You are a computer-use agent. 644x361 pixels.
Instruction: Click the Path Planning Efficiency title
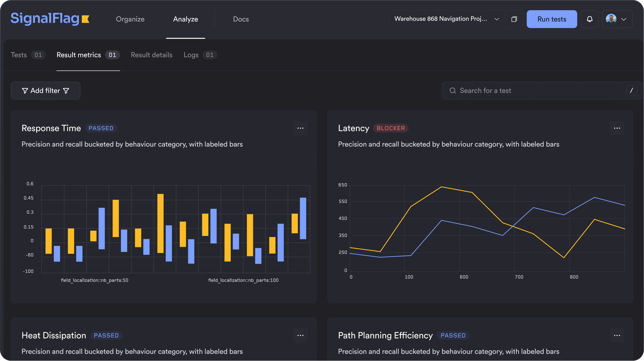(385, 336)
